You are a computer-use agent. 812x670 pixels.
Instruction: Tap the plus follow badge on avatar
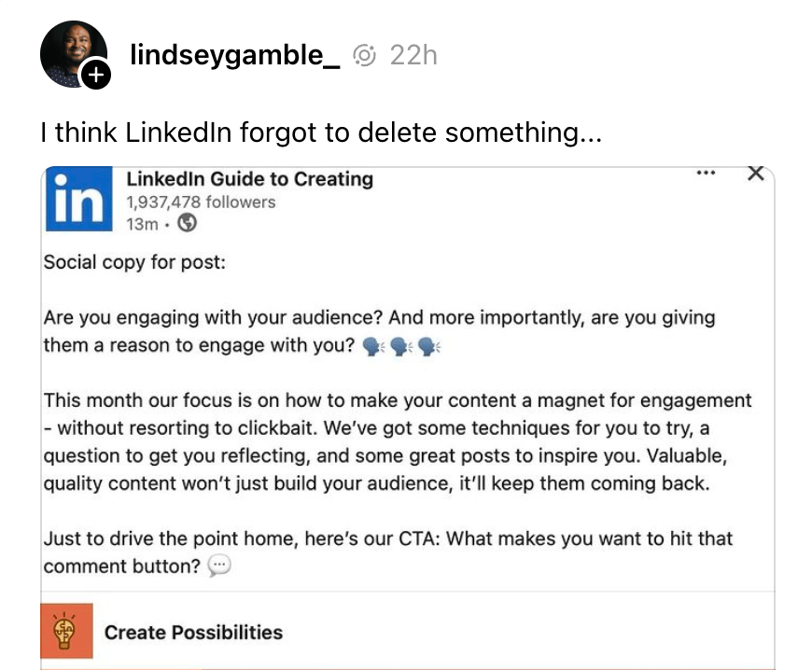pos(96,75)
